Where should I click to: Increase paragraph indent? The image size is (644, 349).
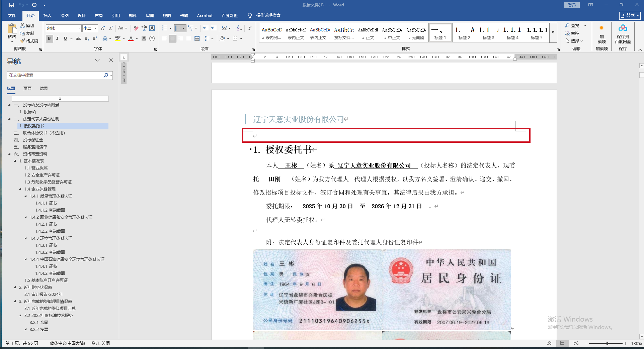click(214, 28)
